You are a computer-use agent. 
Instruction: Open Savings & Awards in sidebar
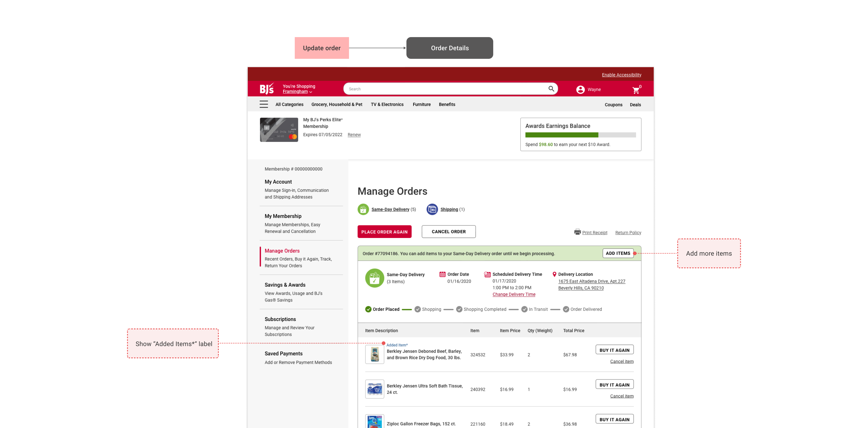(x=285, y=285)
